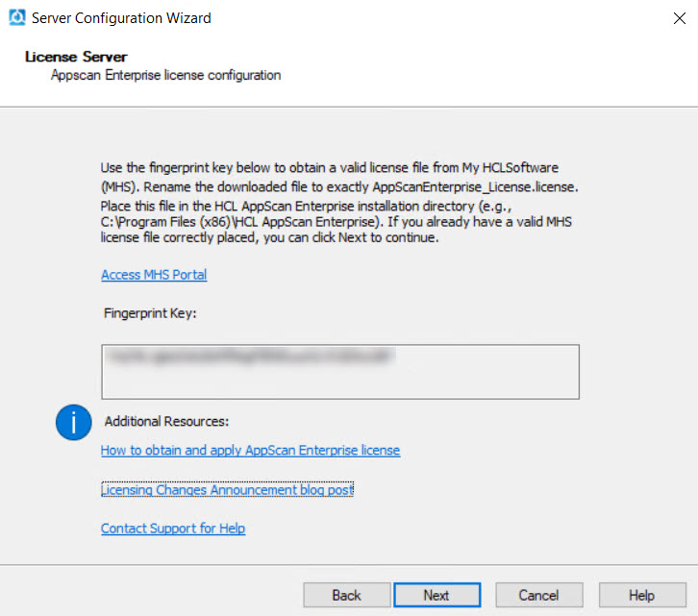Open Licensing Changes Announcement blog post link
This screenshot has width=698, height=616.
227,490
